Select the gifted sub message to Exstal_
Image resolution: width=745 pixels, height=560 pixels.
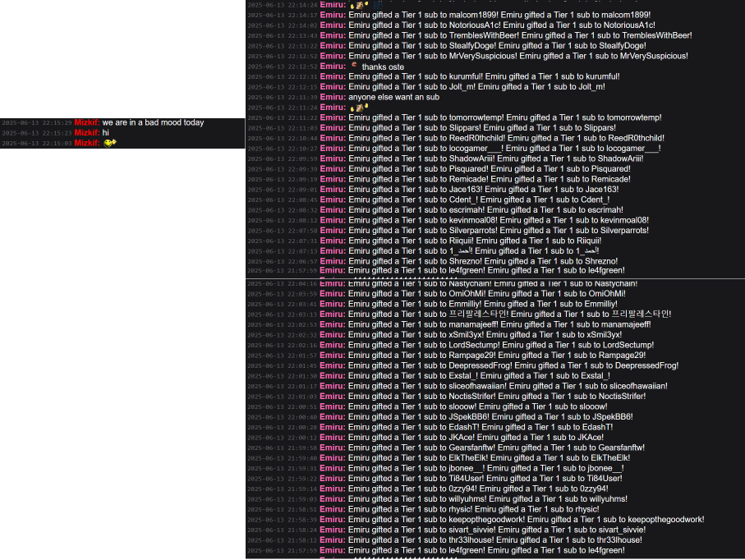[480, 376]
